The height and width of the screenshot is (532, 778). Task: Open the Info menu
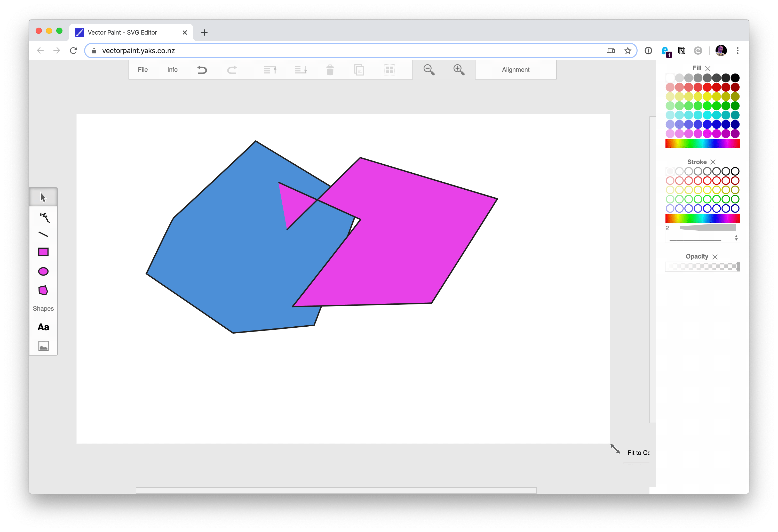[x=172, y=70]
